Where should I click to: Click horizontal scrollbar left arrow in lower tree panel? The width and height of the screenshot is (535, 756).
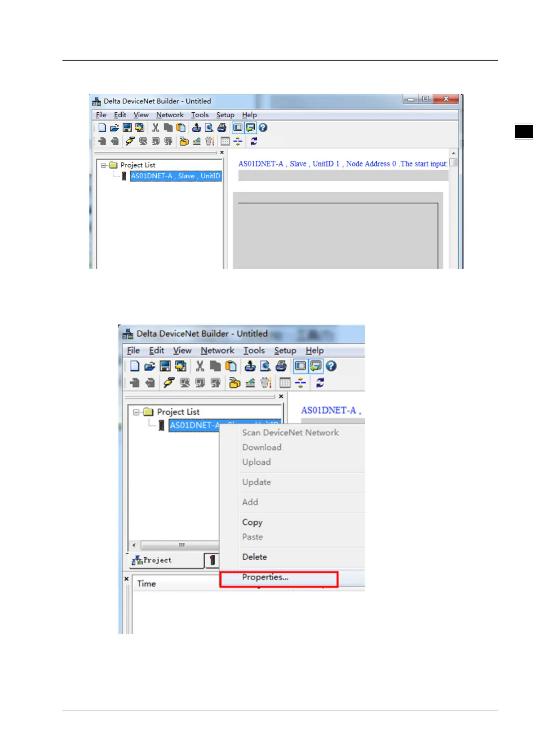(134, 545)
